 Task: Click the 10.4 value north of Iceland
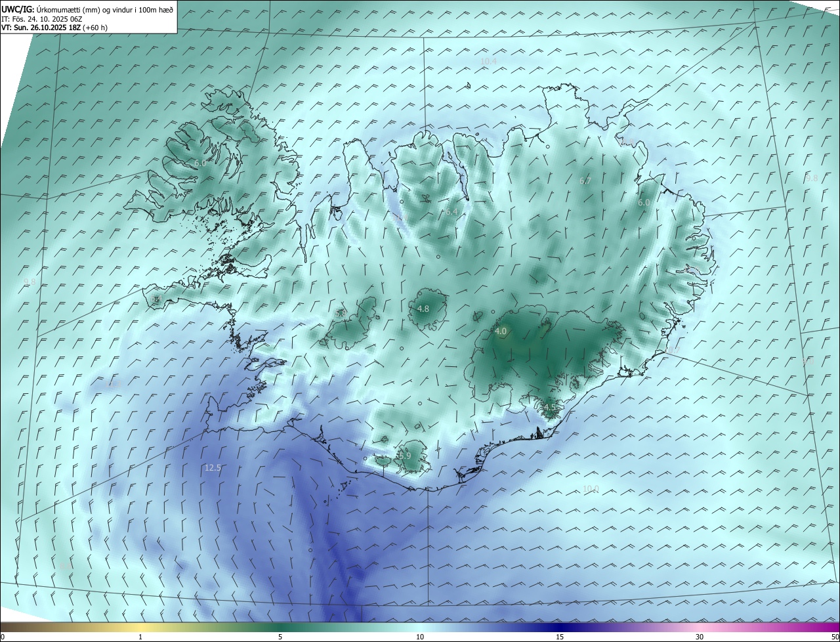[x=488, y=62]
